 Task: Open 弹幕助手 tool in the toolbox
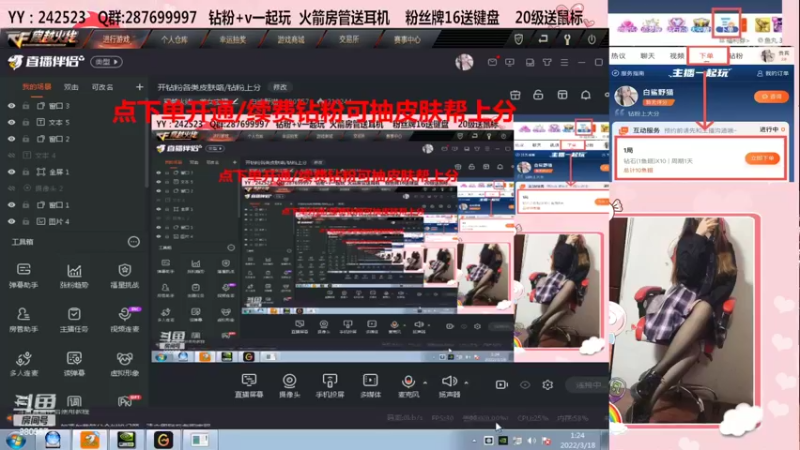pyautogui.click(x=23, y=276)
